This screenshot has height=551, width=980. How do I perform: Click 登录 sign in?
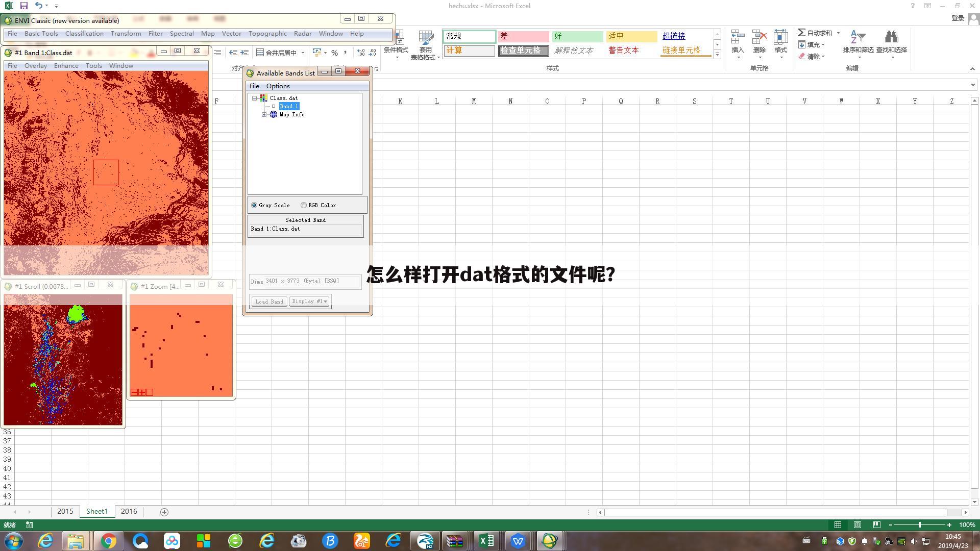point(958,18)
